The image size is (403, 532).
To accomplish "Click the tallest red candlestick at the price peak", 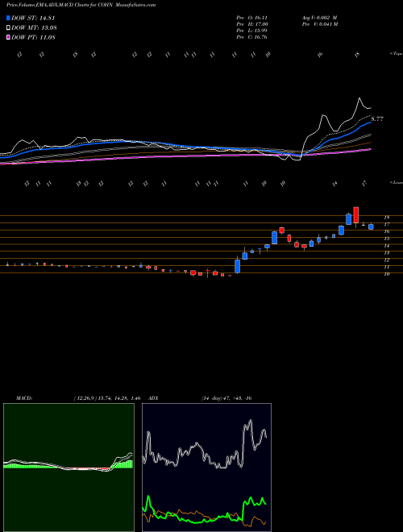I will point(355,215).
